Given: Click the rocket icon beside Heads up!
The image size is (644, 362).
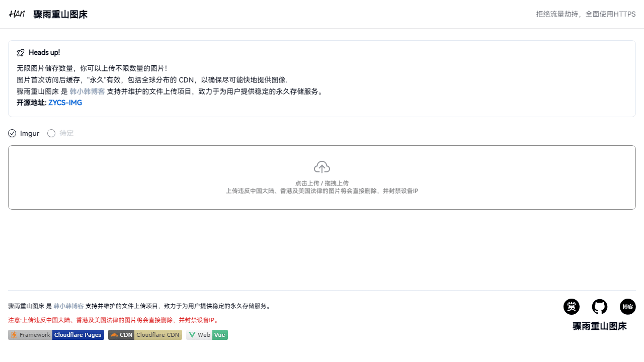Looking at the screenshot, I should [21, 53].
